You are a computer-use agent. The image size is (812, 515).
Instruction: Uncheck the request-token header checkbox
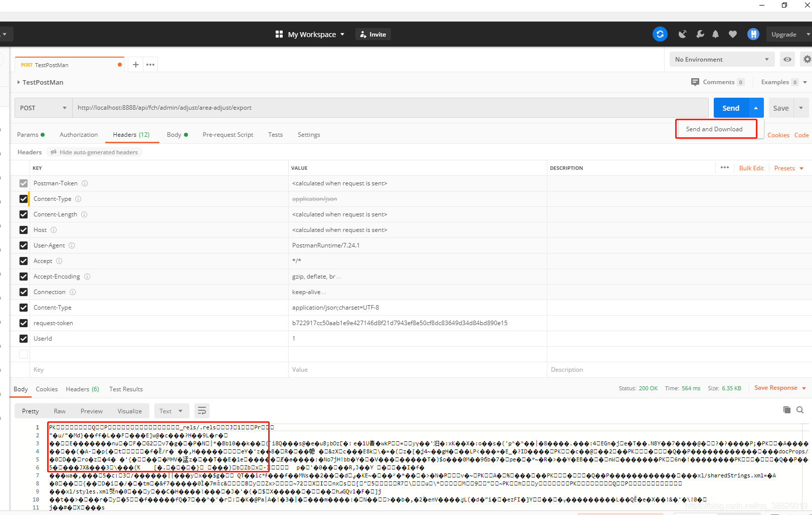click(x=24, y=323)
